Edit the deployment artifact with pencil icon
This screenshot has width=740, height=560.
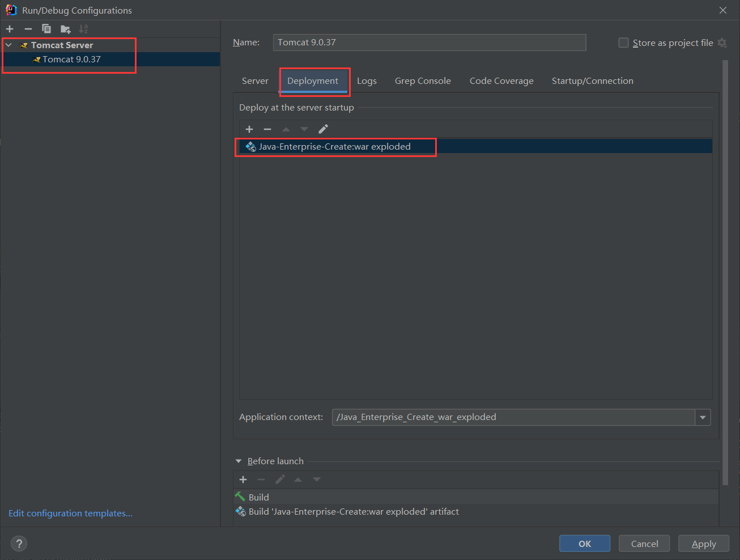click(323, 129)
